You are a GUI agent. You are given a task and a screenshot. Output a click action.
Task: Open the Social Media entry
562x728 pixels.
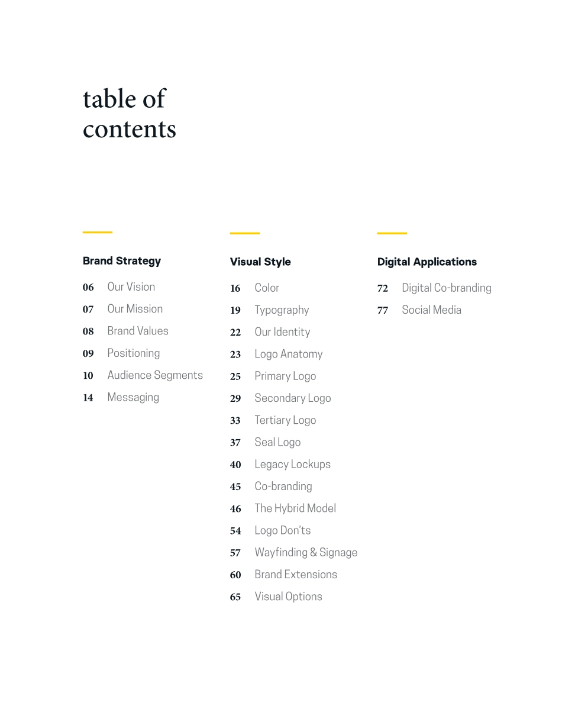(431, 310)
